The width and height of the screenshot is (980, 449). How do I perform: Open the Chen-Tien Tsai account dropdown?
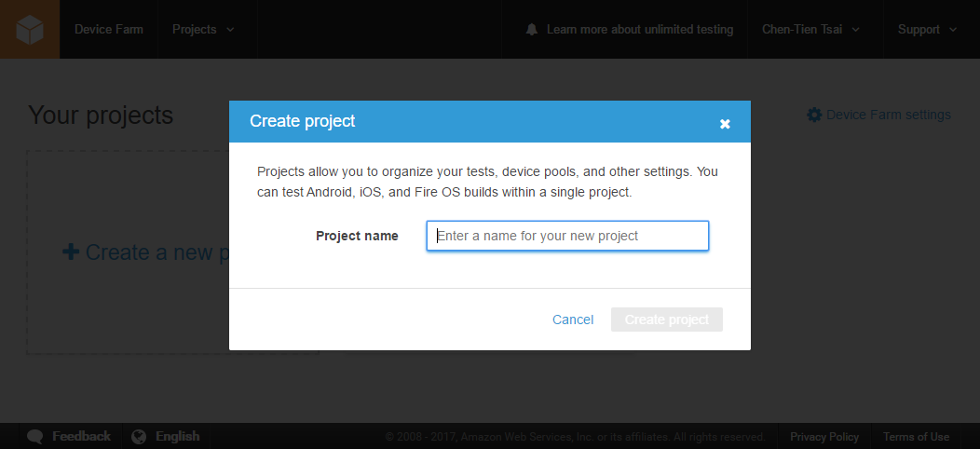[x=810, y=30]
